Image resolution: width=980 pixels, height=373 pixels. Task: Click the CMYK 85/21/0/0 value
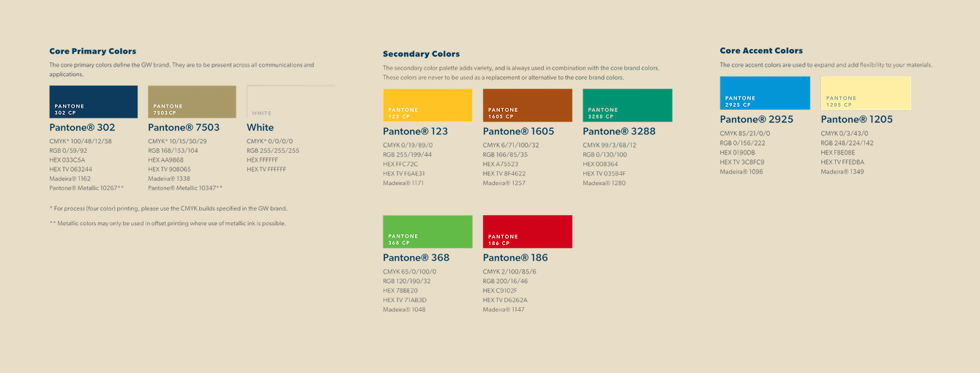coord(744,133)
